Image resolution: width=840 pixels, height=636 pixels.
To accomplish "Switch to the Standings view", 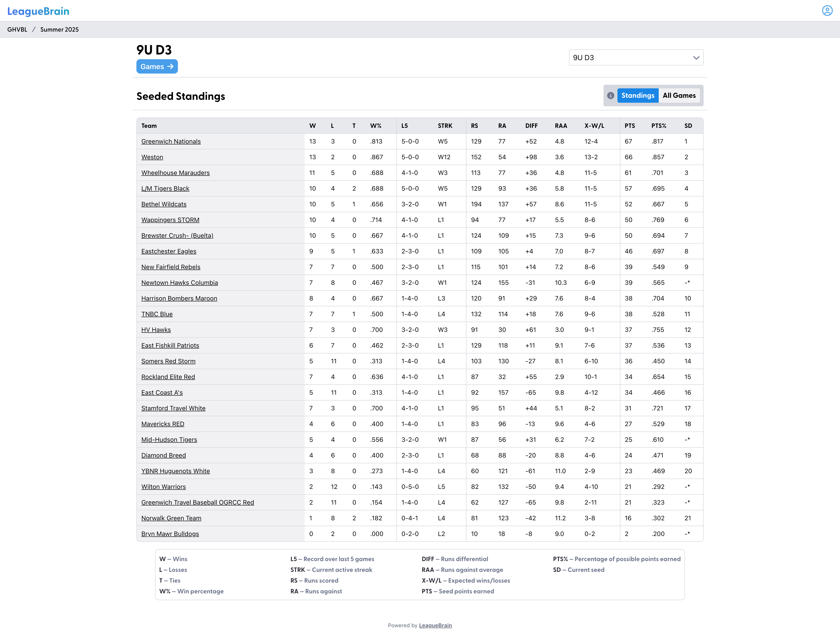I will pyautogui.click(x=638, y=96).
